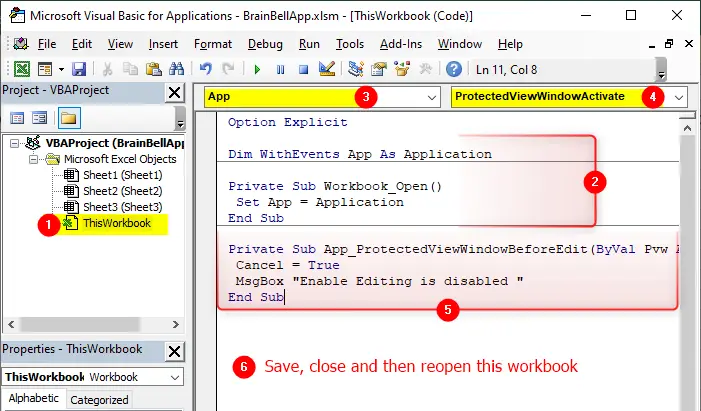
Task: Open the Object Browser toolbar icon
Action: point(402,69)
